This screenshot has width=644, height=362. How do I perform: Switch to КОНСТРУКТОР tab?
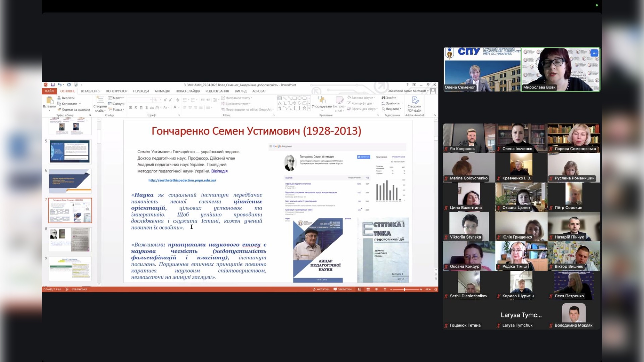117,91
